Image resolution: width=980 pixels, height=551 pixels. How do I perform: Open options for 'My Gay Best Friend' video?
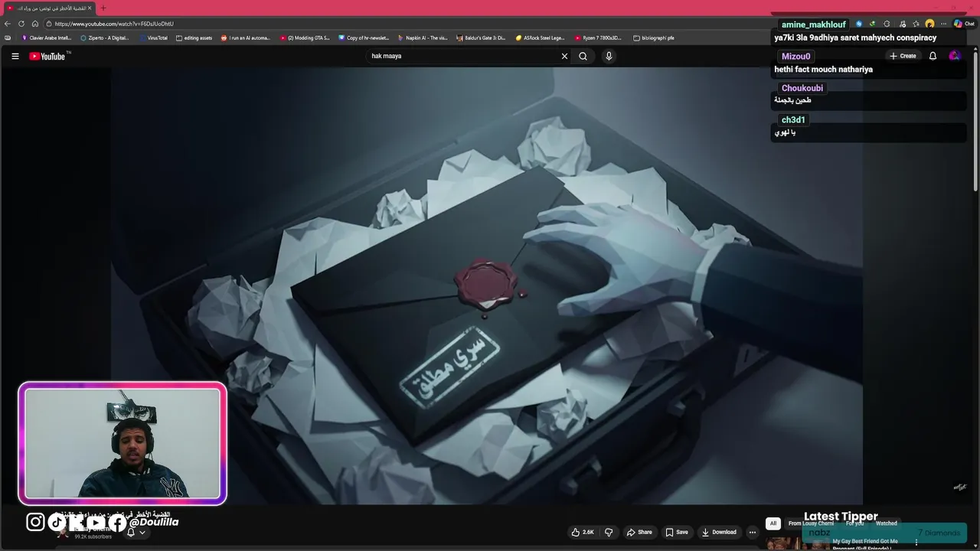coord(916,543)
